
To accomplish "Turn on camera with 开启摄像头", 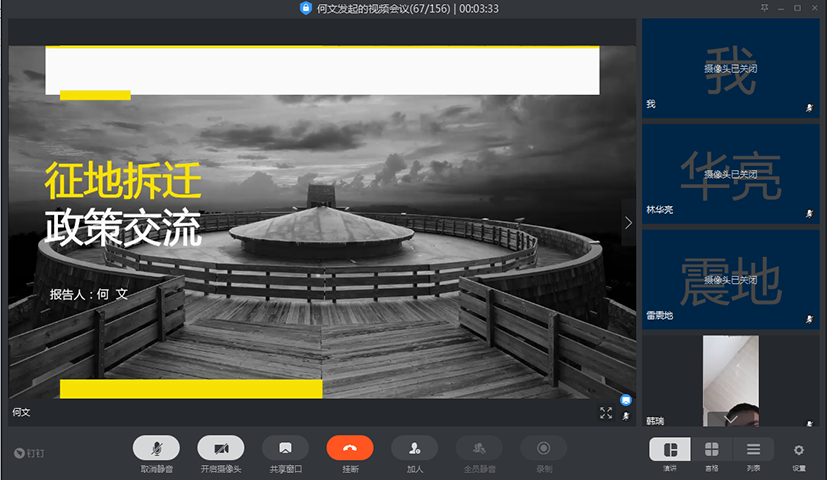I will pos(221,448).
